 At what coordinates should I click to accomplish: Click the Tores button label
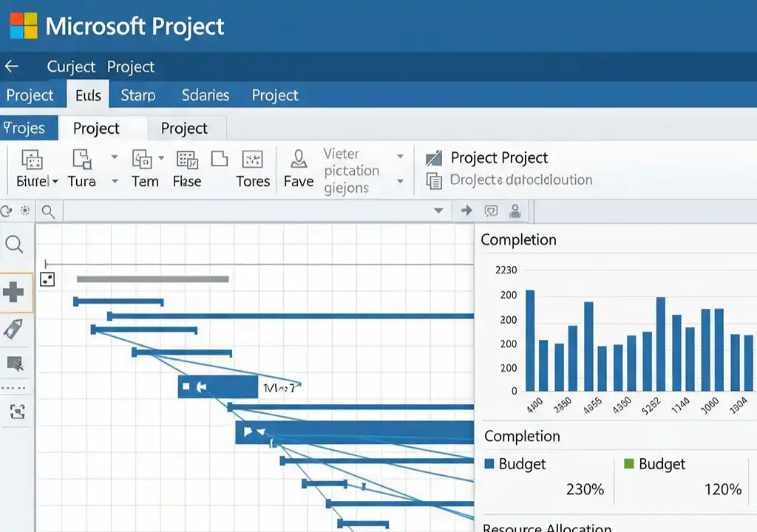click(x=253, y=181)
